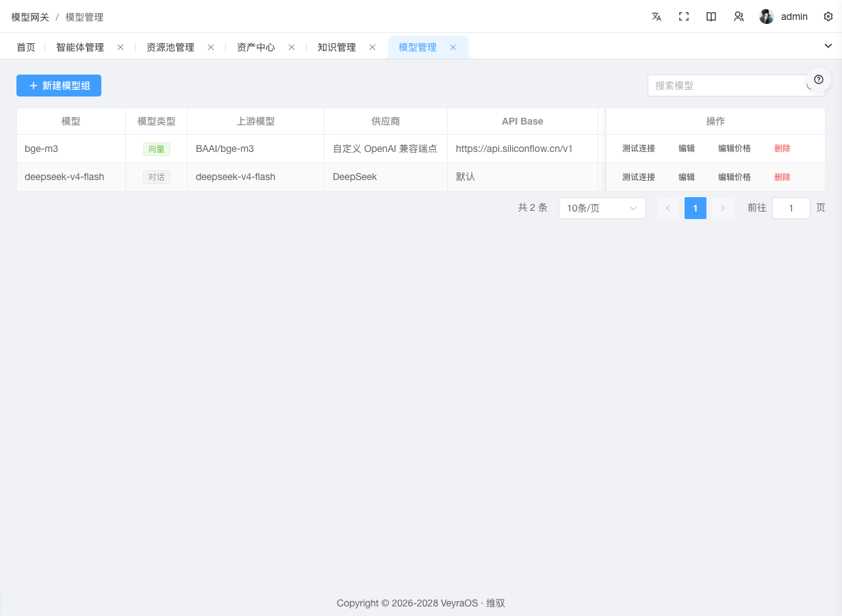Switch to the 资产中心 tab
Viewport: 842px width, 616px height.
pos(256,47)
